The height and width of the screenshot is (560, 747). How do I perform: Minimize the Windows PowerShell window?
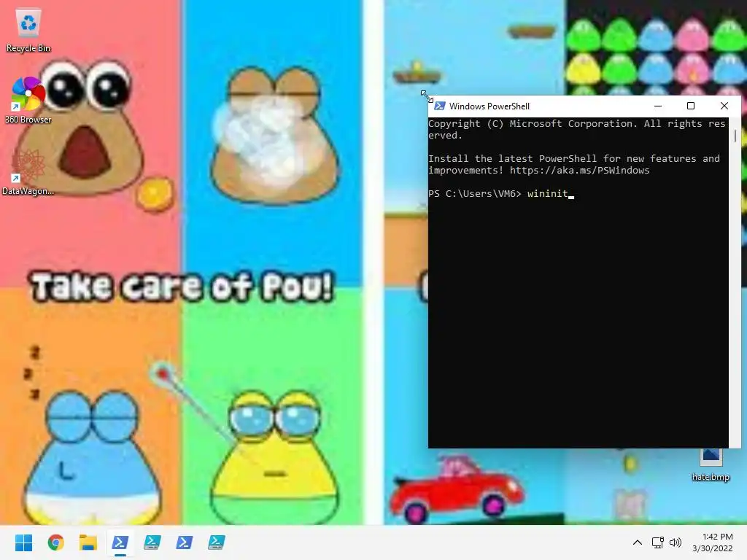tap(658, 106)
